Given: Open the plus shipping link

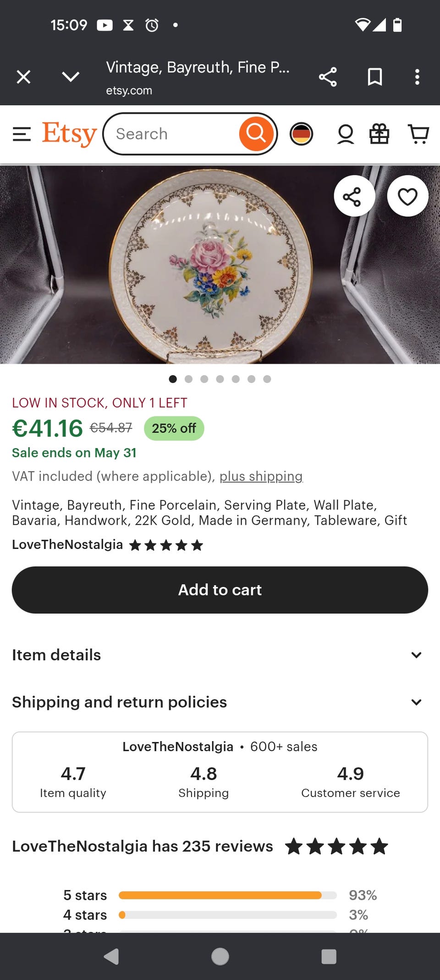Looking at the screenshot, I should click(x=261, y=476).
